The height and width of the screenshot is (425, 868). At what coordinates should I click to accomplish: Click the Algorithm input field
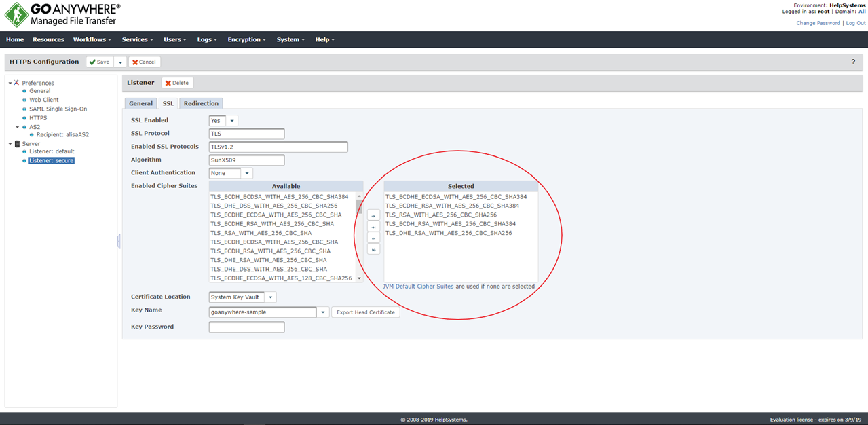coord(246,160)
